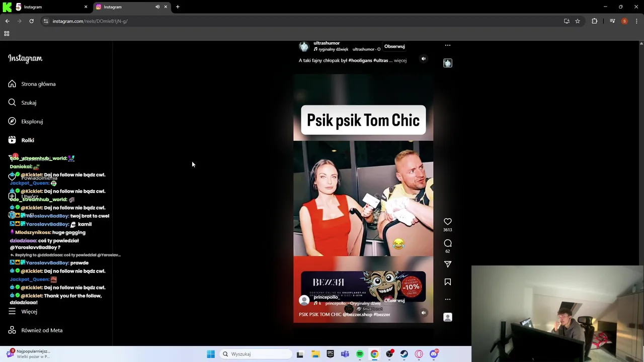Reload the Instagram page
This screenshot has height=362, width=644.
point(31,21)
